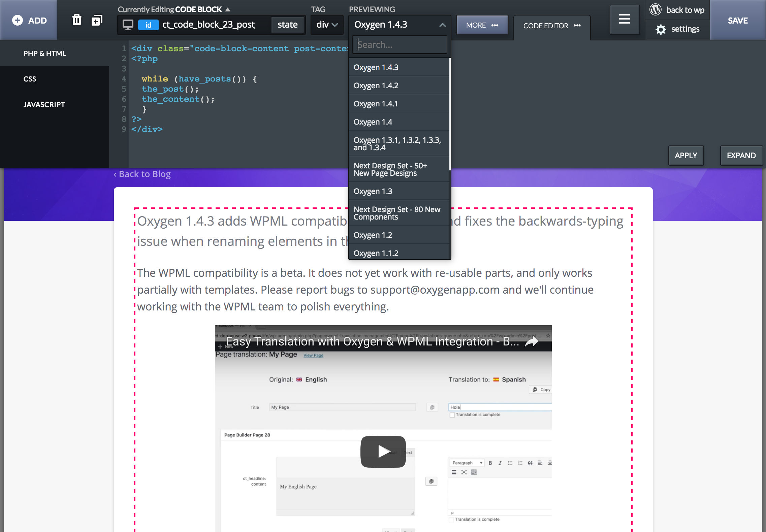Image resolution: width=766 pixels, height=532 pixels.
Task: Select Oxygen 1.4.3 from list
Action: click(x=399, y=67)
